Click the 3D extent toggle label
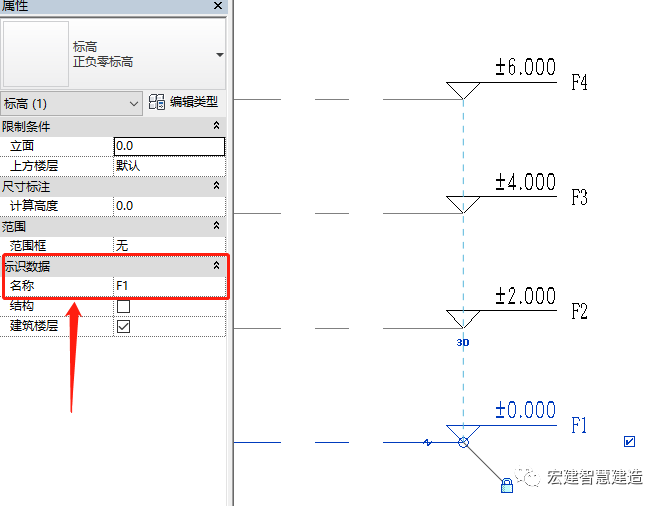Screen dimensions: 664x506 pyautogui.click(x=463, y=343)
